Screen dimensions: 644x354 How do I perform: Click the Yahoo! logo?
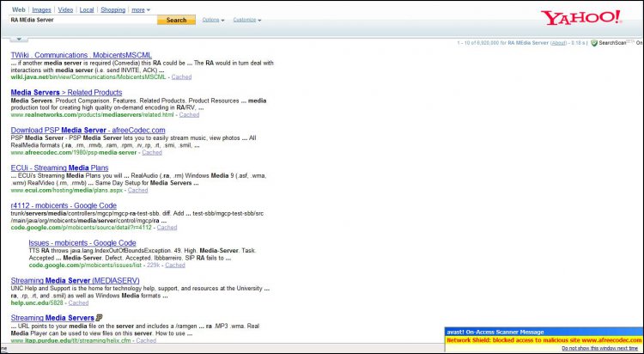pyautogui.click(x=581, y=18)
